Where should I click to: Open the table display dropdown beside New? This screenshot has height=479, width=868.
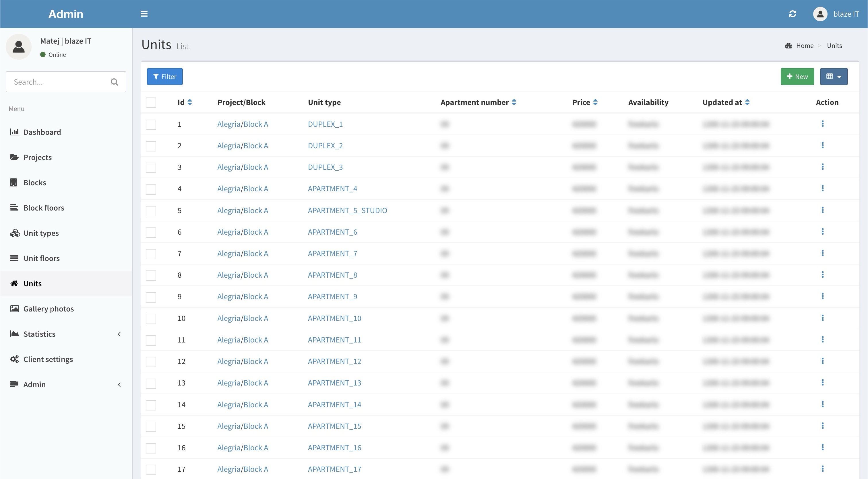coord(834,76)
